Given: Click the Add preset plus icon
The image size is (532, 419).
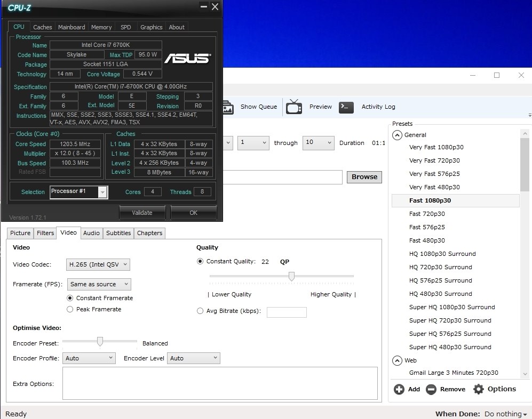Looking at the screenshot, I should tap(399, 389).
